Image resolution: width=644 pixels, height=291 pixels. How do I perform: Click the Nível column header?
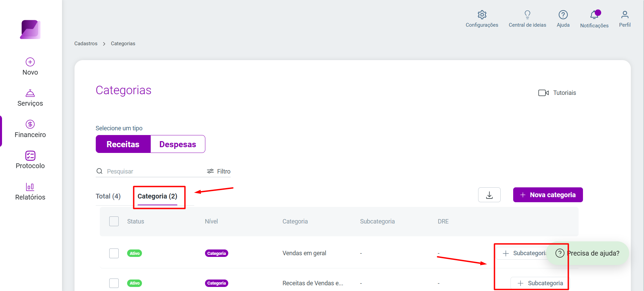click(211, 221)
